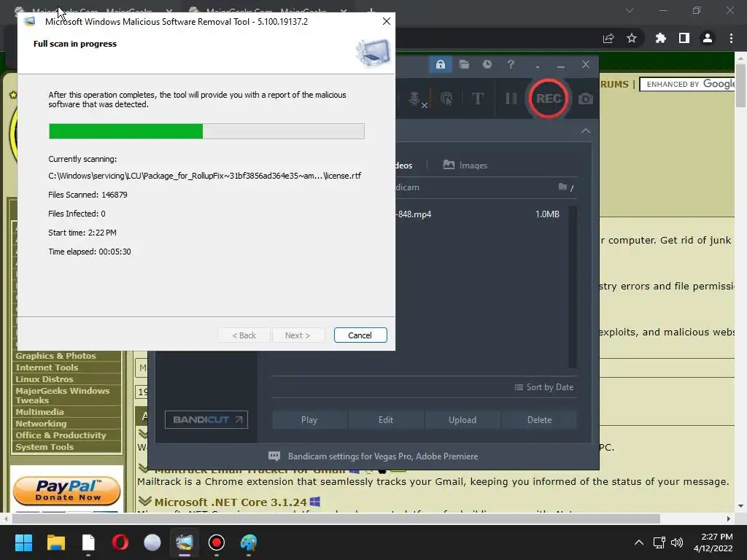Open System Tools category

[44, 447]
